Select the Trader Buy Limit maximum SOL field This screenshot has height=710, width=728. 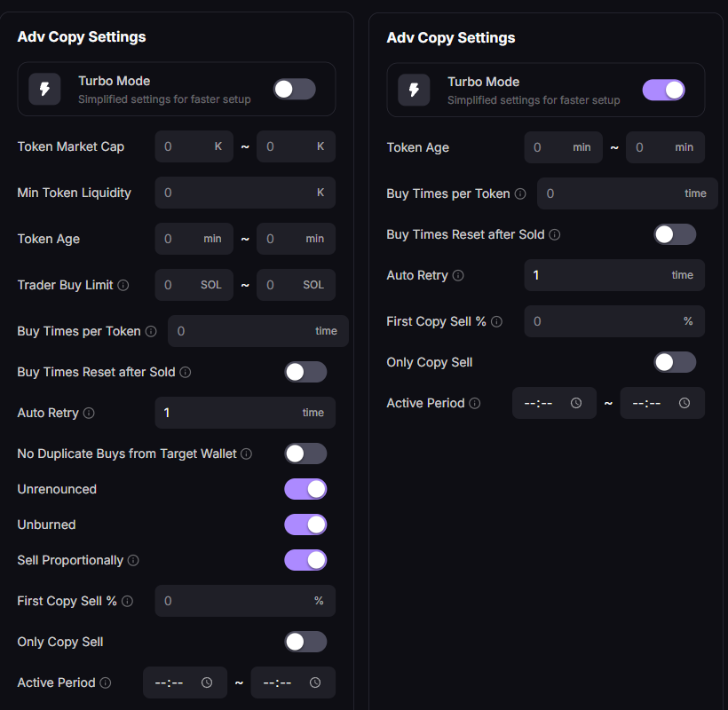(x=284, y=285)
